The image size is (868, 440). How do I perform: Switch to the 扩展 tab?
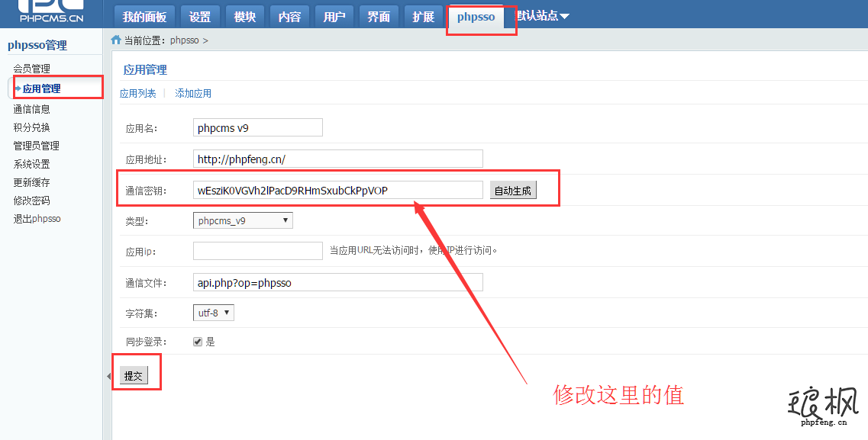click(424, 17)
